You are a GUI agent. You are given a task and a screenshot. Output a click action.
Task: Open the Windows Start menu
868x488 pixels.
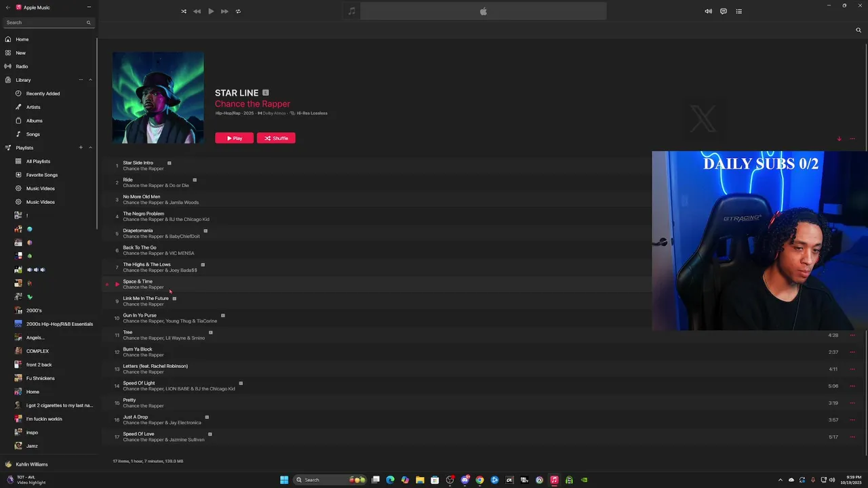[x=284, y=480]
